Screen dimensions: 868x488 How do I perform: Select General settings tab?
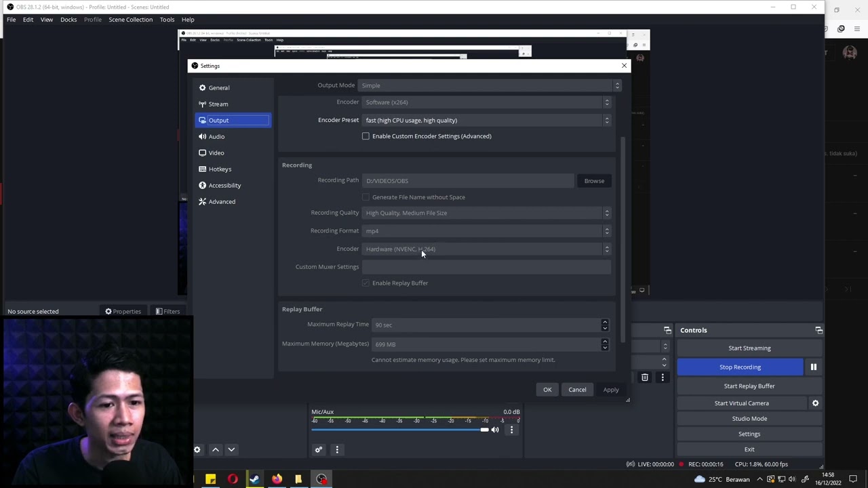coord(233,87)
